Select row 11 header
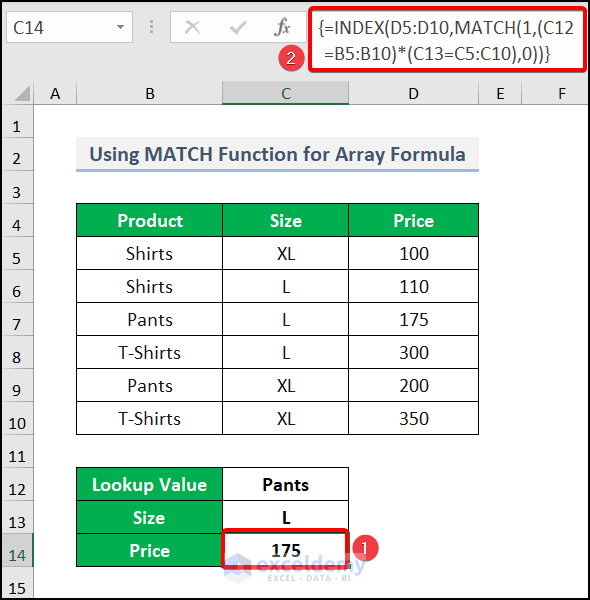590x600 pixels. [x=18, y=451]
